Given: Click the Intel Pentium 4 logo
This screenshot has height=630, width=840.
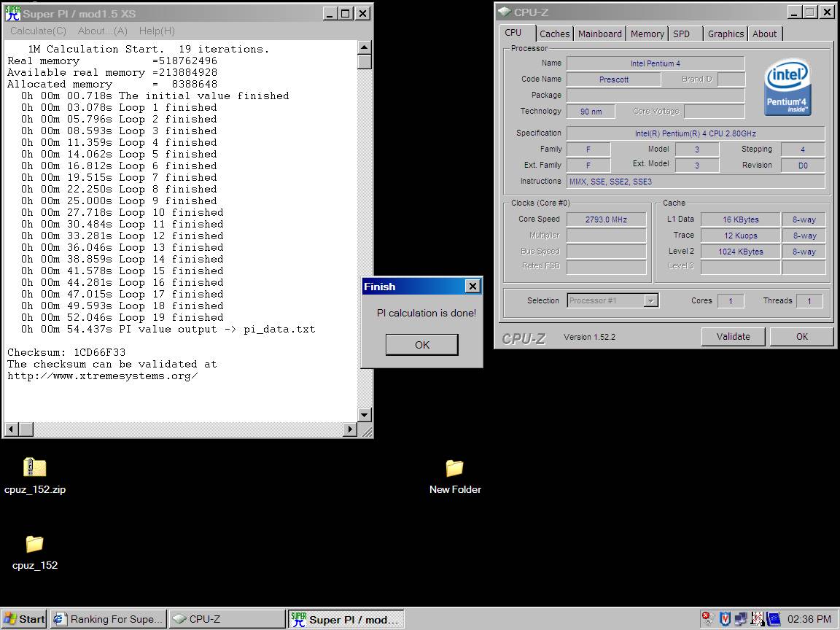Looking at the screenshot, I should click(x=787, y=87).
